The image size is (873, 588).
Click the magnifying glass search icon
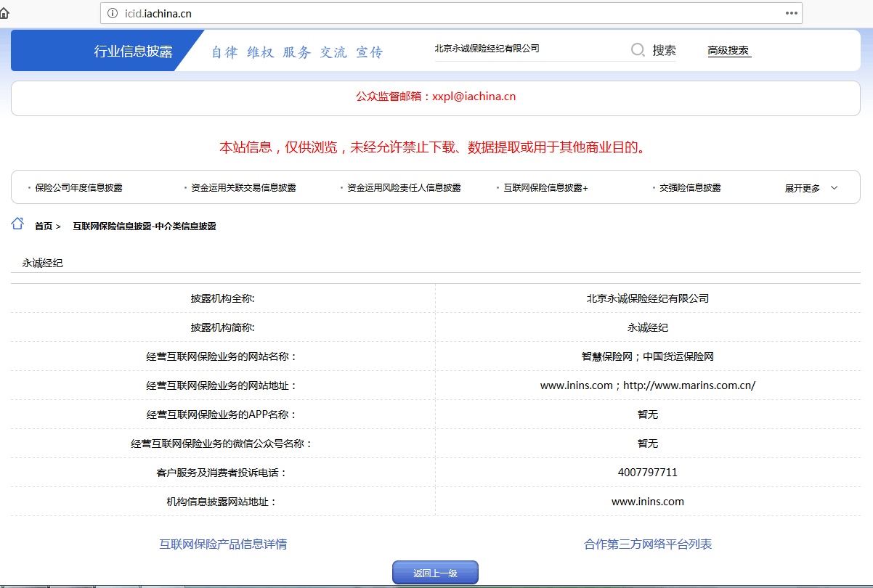click(x=638, y=50)
